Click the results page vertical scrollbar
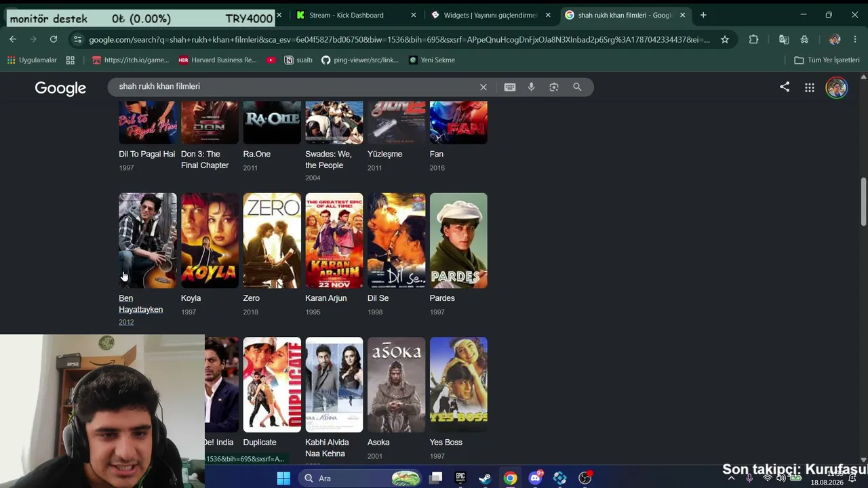 (x=863, y=203)
